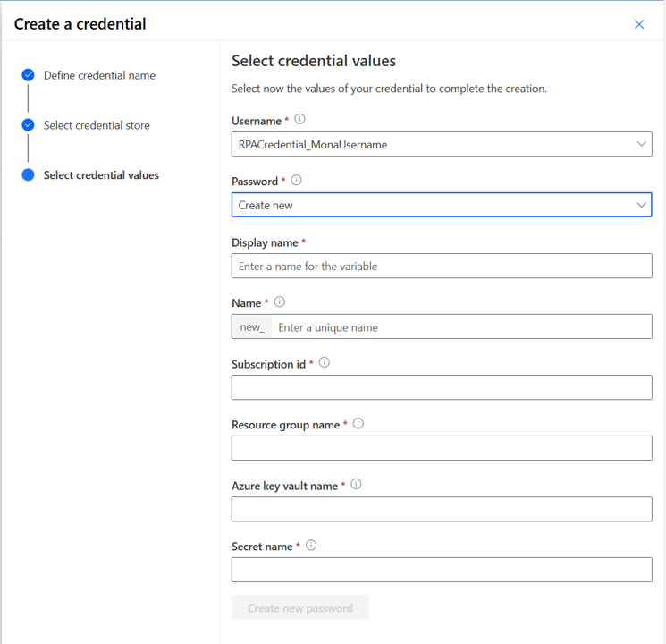The height and width of the screenshot is (644, 666).
Task: Go to Define credential name step
Action: (99, 75)
